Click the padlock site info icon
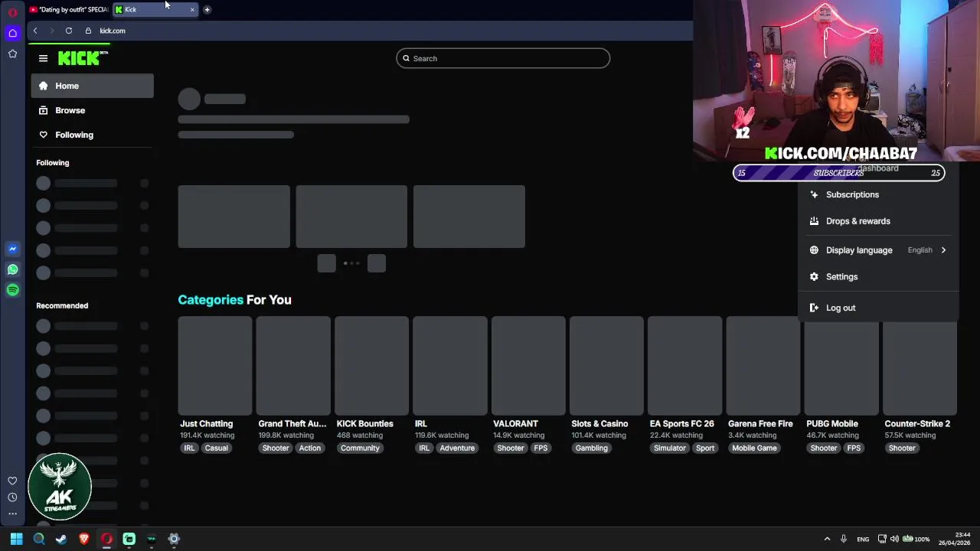 [88, 31]
